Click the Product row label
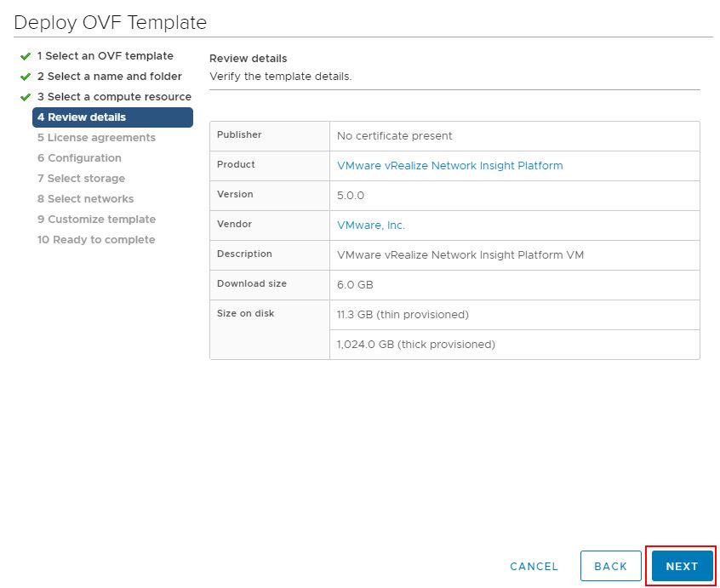 (236, 164)
